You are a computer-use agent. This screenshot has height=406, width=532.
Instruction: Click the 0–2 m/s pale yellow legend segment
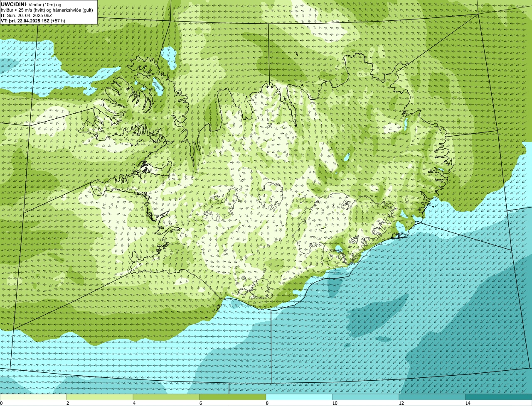click(33, 397)
